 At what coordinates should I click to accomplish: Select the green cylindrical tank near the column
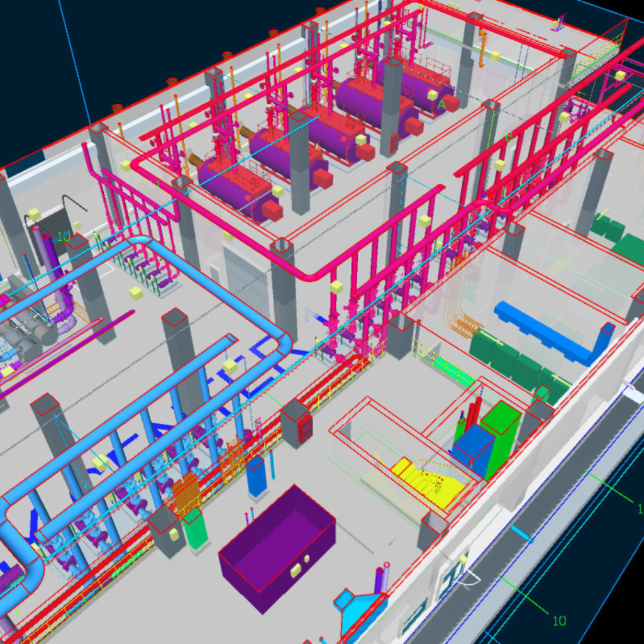tap(196, 529)
